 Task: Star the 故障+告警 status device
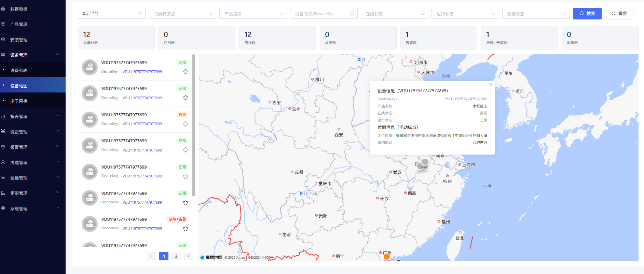[186, 229]
